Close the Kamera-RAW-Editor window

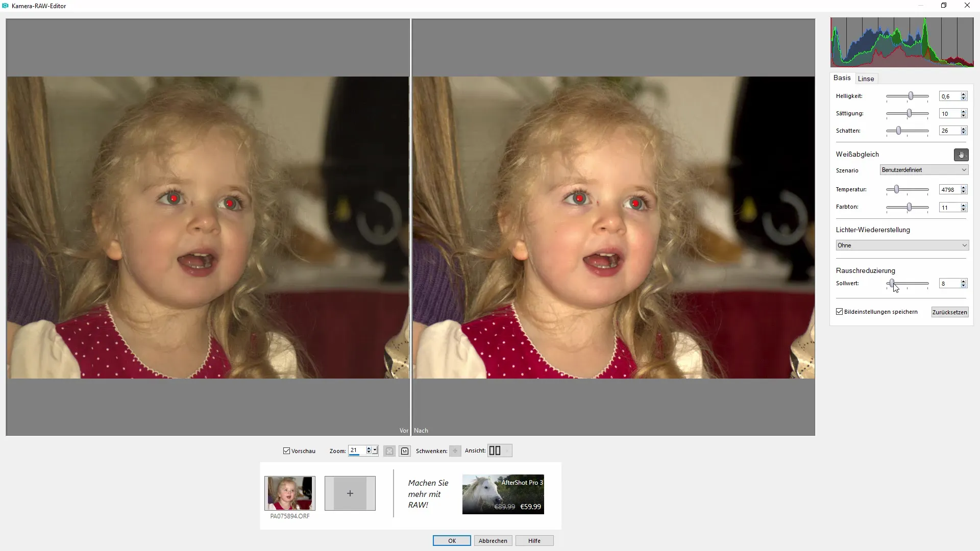(967, 6)
